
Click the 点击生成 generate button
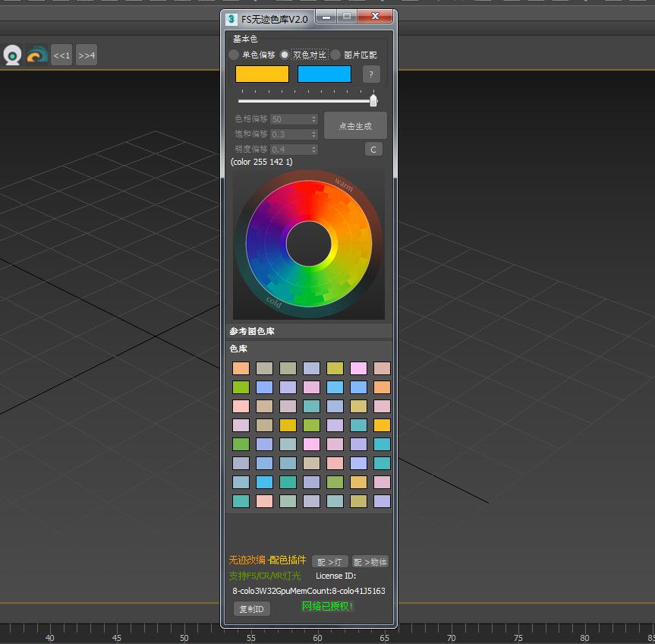(355, 126)
